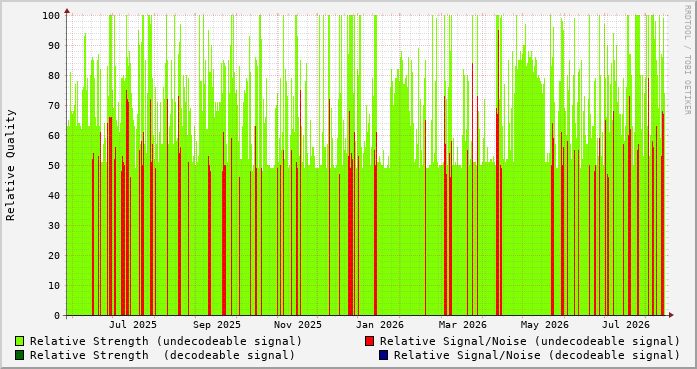Click the 'Relative Strength (undecodeable signal)' legend label
This screenshot has height=369, width=697.
(166, 341)
